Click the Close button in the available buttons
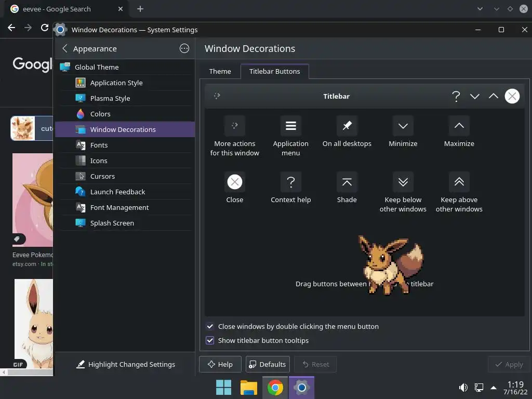 coord(234,182)
